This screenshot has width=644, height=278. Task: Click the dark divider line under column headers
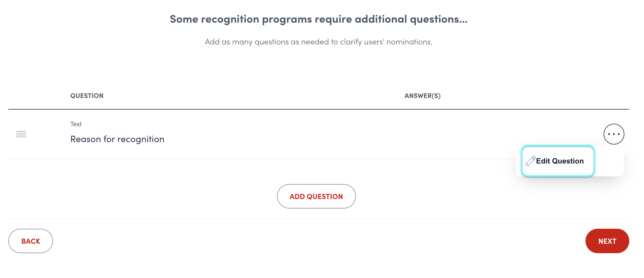[x=319, y=109]
